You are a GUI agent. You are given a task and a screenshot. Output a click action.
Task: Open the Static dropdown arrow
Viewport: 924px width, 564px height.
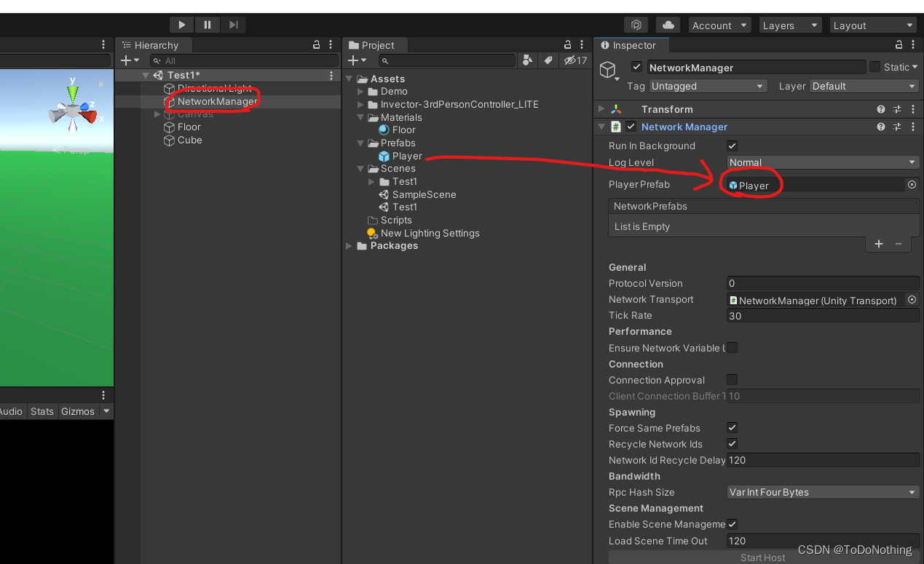915,67
